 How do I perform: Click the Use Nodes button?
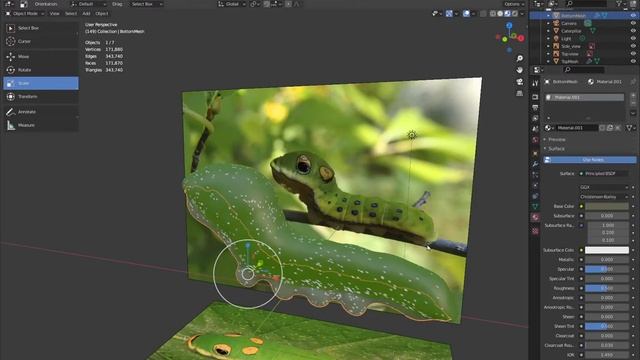[x=589, y=160]
